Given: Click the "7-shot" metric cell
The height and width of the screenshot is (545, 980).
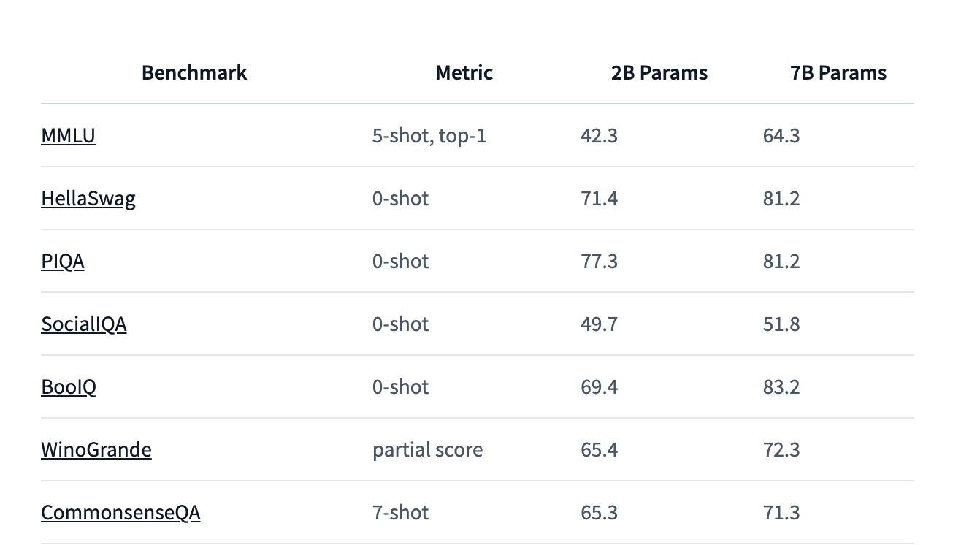Looking at the screenshot, I should [400, 513].
